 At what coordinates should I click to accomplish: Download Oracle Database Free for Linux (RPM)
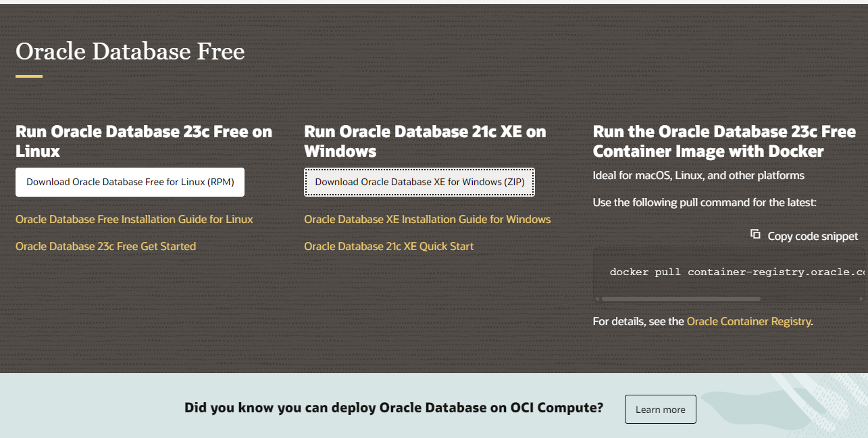point(130,182)
